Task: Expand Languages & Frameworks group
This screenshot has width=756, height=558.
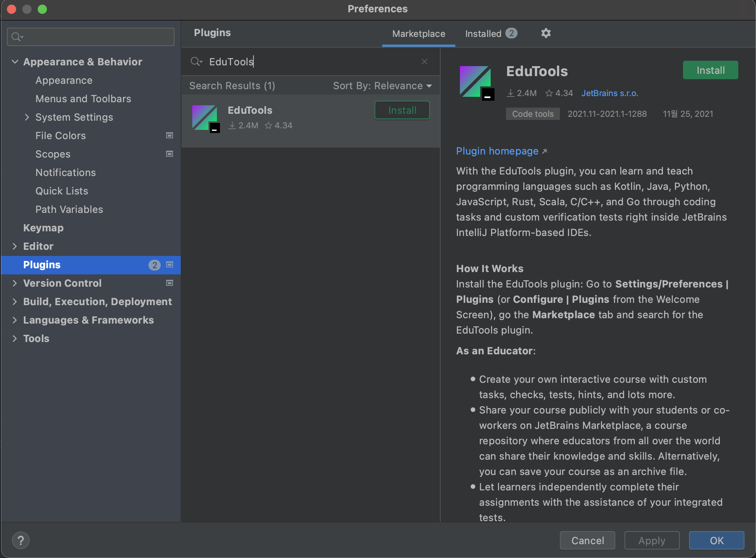Action: pos(15,320)
